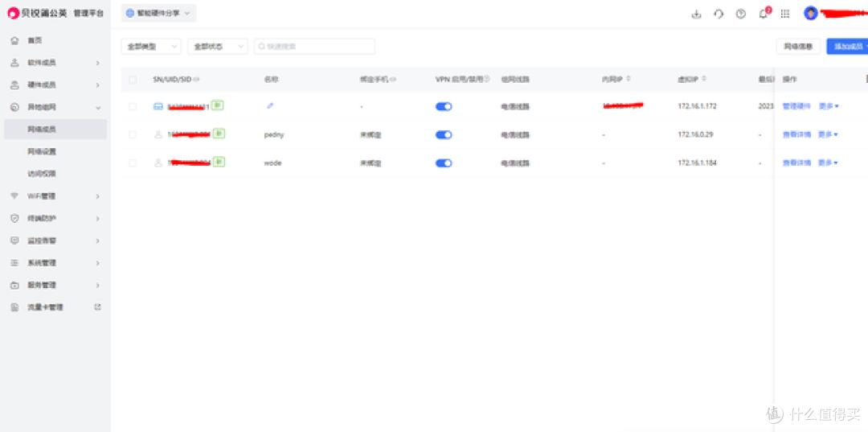Click the 系统管理 list icon in sidebar
868x432 pixels.
15,262
